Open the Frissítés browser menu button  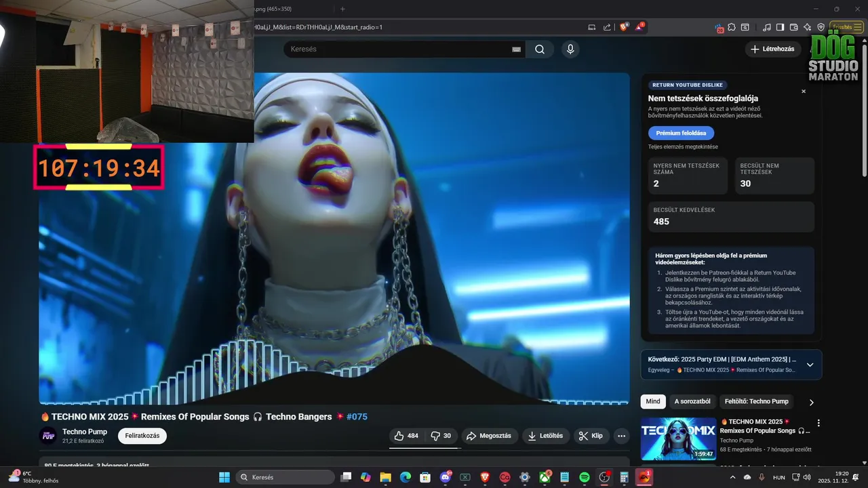(x=847, y=27)
